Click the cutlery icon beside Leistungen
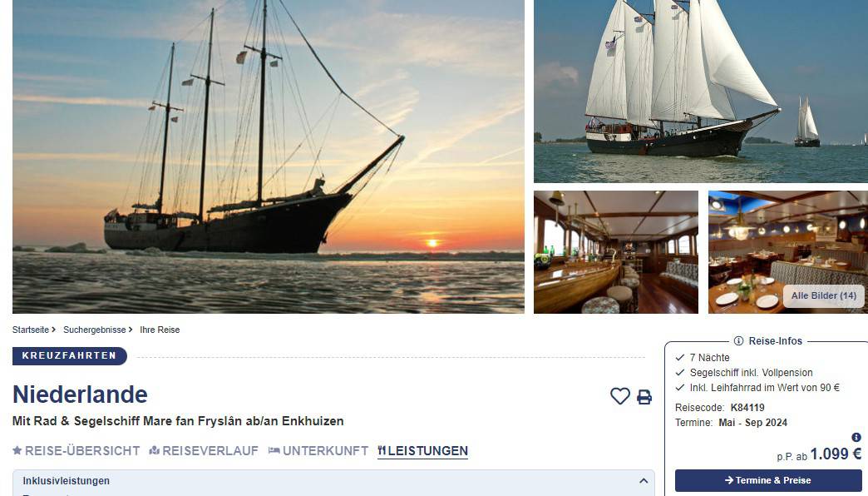This screenshot has height=496, width=868. (x=382, y=450)
